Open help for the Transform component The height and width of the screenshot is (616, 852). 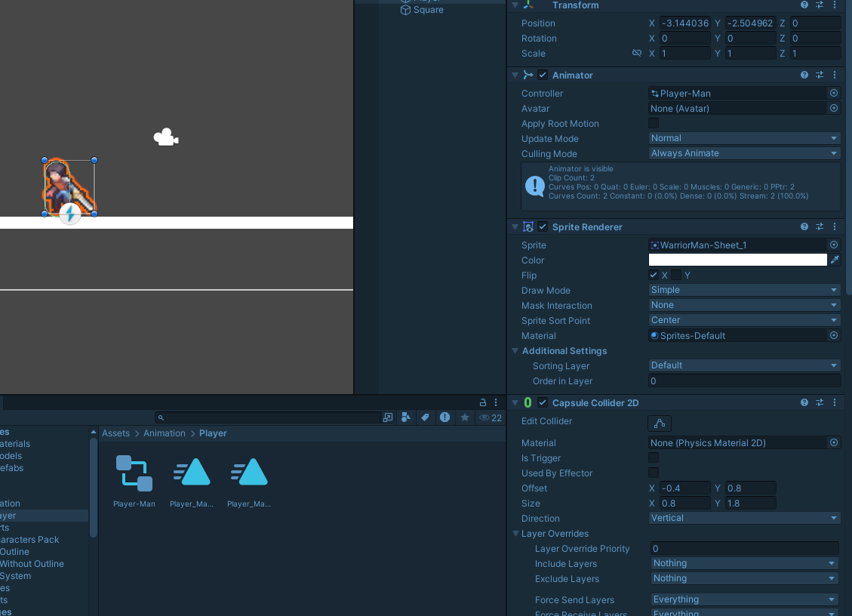[804, 5]
